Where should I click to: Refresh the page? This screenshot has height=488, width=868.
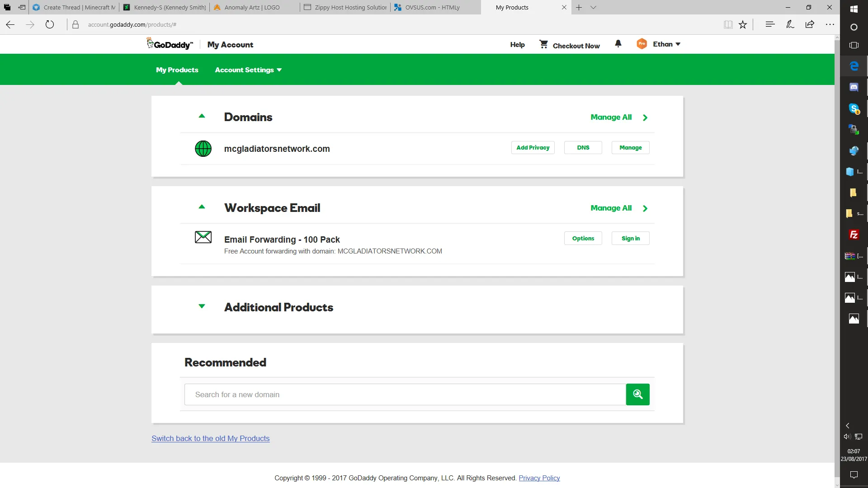(x=50, y=25)
